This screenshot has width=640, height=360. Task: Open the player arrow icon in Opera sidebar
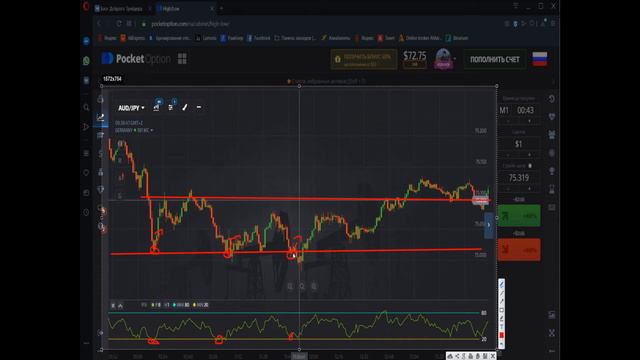point(86,127)
